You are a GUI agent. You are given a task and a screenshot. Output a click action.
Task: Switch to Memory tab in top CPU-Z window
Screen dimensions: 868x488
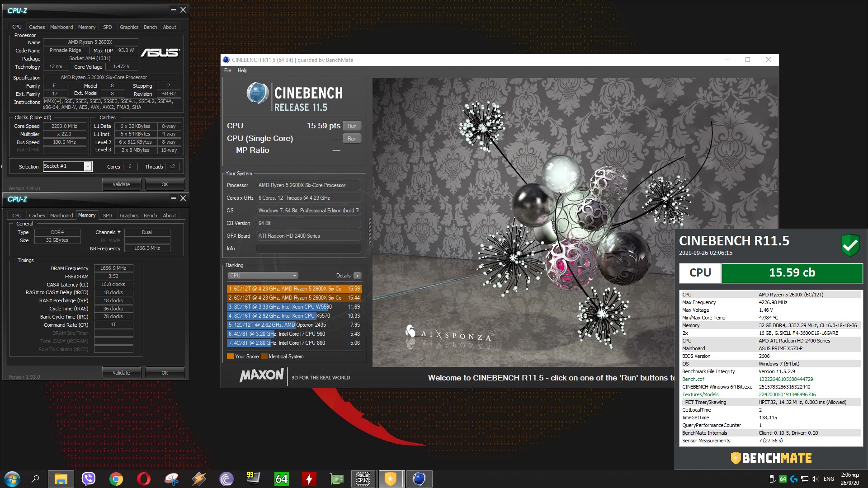click(87, 27)
